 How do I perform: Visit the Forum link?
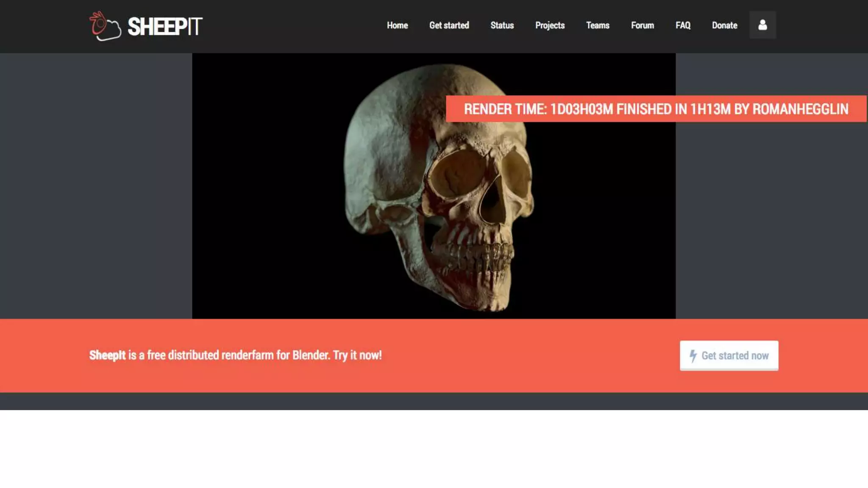coord(642,25)
